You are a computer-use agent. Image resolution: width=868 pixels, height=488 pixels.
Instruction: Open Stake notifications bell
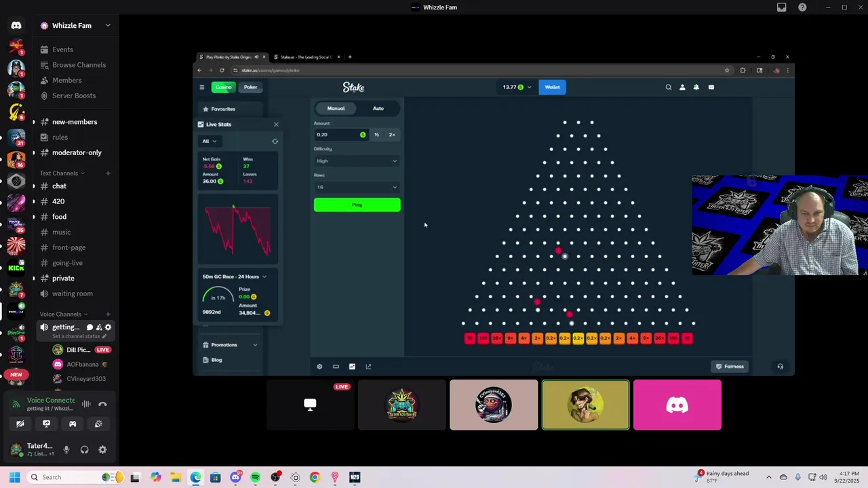[696, 87]
